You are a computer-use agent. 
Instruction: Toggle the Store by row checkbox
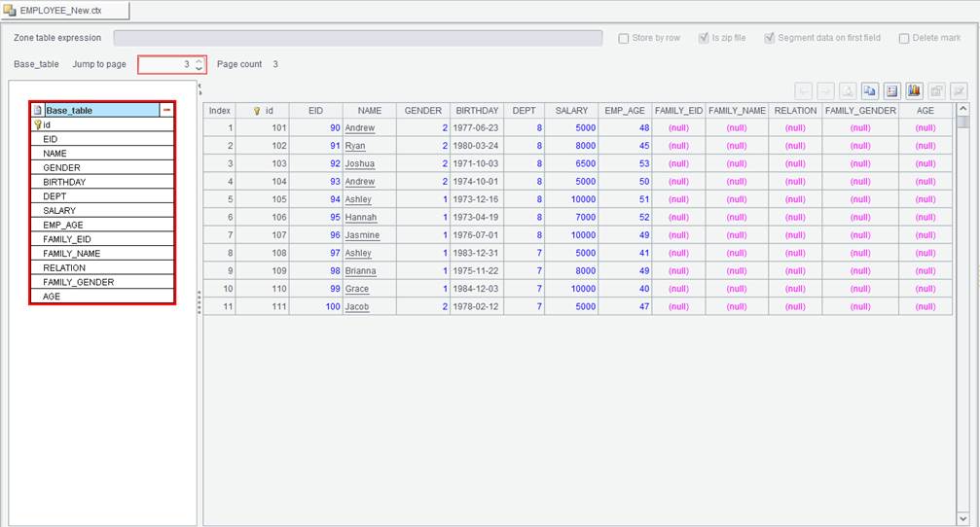pos(623,38)
